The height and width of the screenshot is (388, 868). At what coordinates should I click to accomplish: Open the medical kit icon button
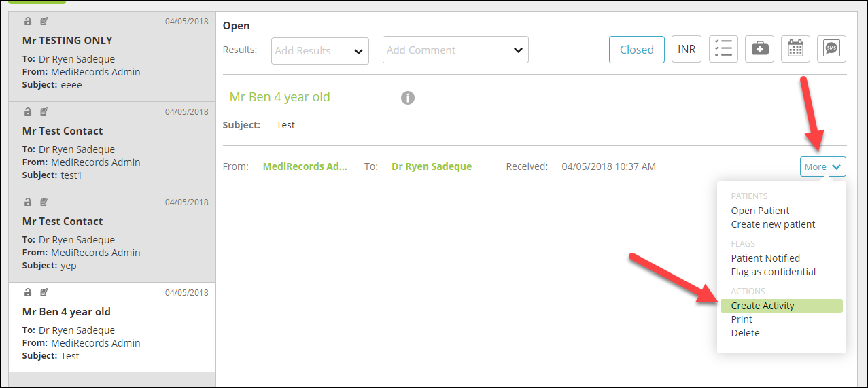759,49
